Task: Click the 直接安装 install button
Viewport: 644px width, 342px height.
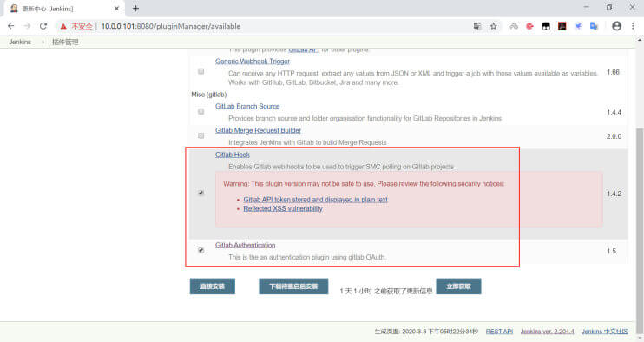Action: (213, 286)
